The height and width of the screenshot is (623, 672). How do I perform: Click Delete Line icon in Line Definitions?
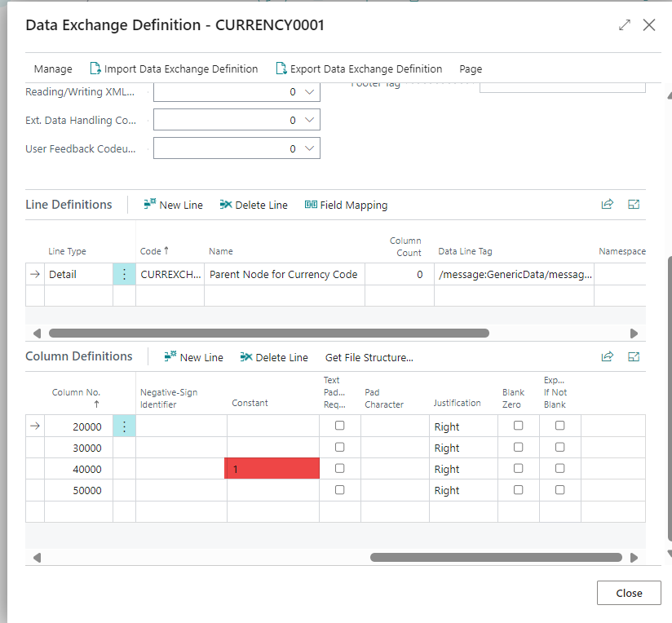225,205
